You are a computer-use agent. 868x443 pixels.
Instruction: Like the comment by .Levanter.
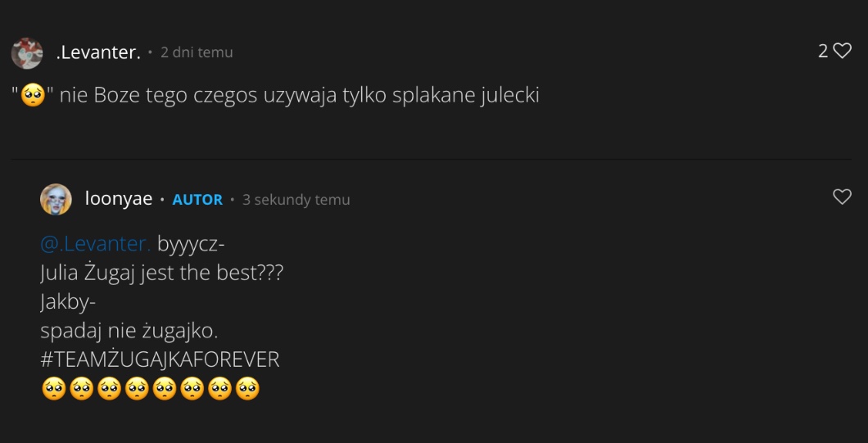842,52
